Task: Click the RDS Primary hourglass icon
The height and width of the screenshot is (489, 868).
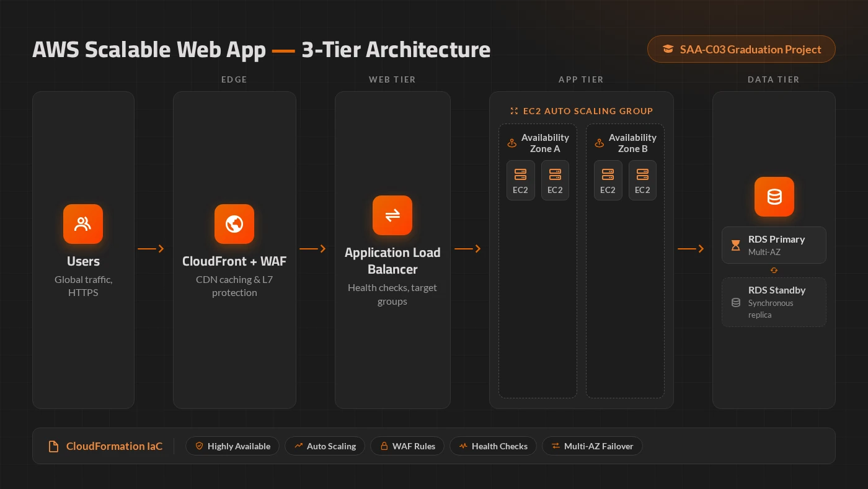Action: (736, 245)
